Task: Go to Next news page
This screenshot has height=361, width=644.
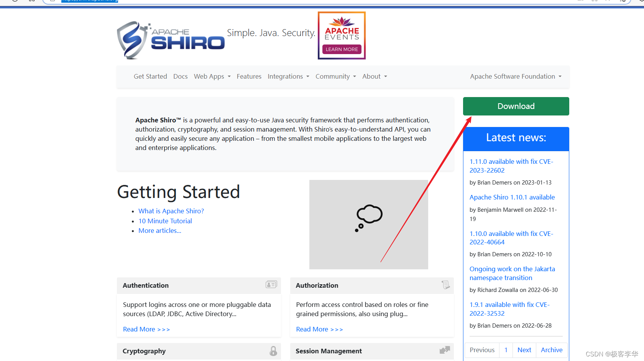Action: pyautogui.click(x=524, y=350)
